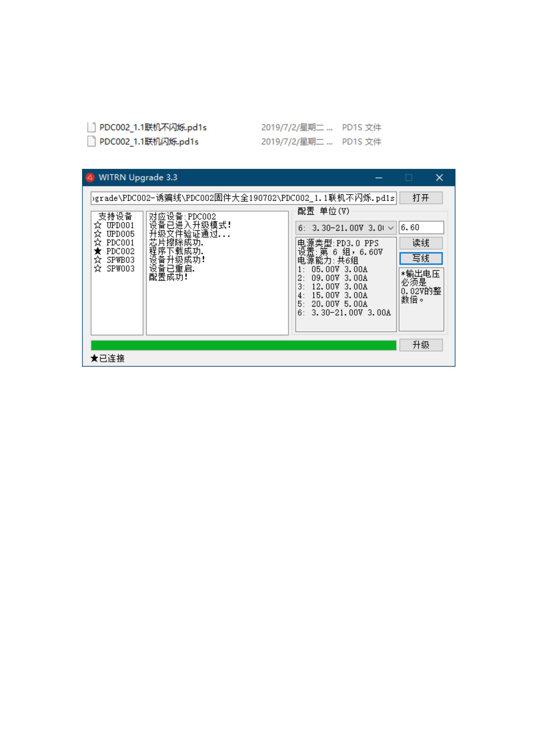Viewport: 535px width, 756px height.
Task: Click the voltage input field showing 6.60
Action: click(x=421, y=228)
